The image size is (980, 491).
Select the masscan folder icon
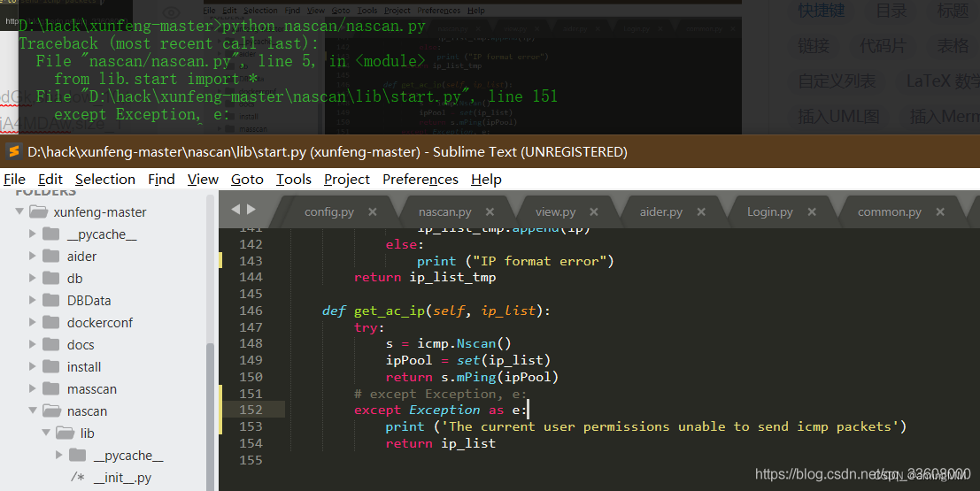(50, 388)
